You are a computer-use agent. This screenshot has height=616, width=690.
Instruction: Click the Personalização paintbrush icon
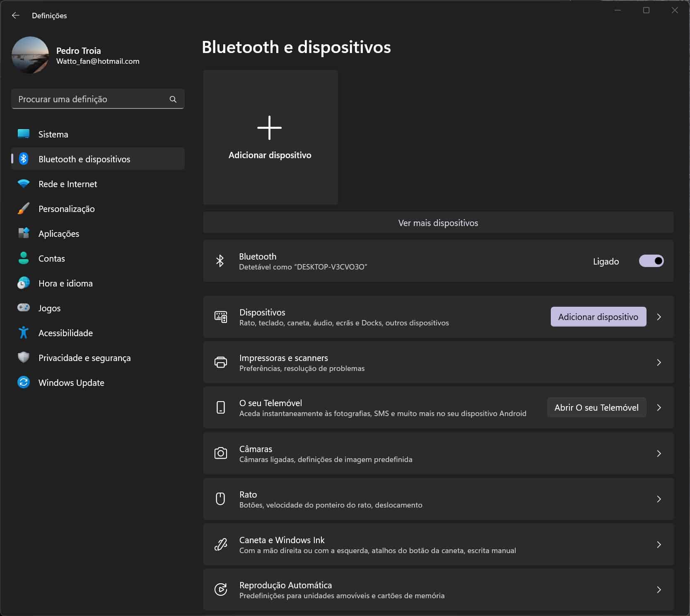tap(24, 208)
